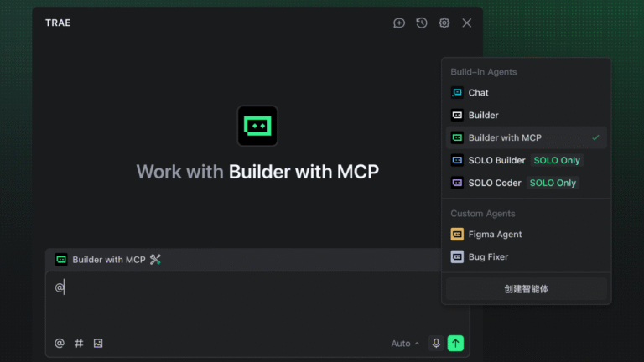Viewport: 644px width, 362px height.
Task: Click the checkmark next to Builder with MCP
Action: 595,138
